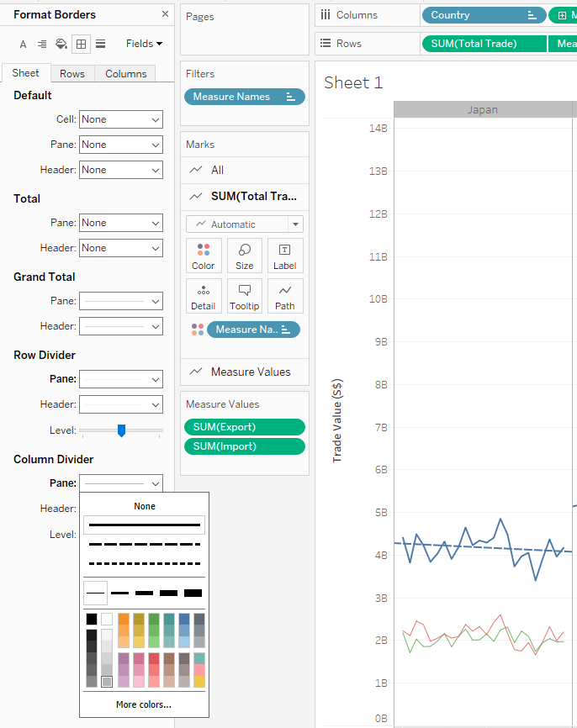The width and height of the screenshot is (577, 728).
Task: Click the Path marks card button
Action: pos(285,296)
